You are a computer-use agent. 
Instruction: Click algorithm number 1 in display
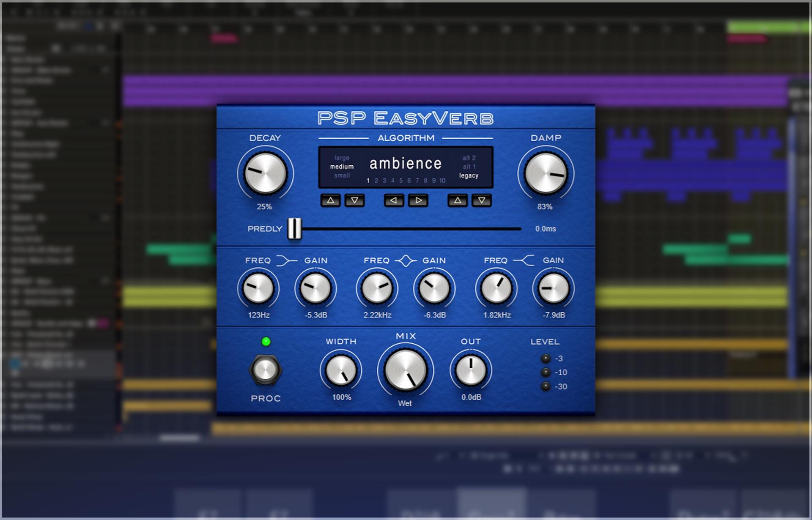coord(368,181)
